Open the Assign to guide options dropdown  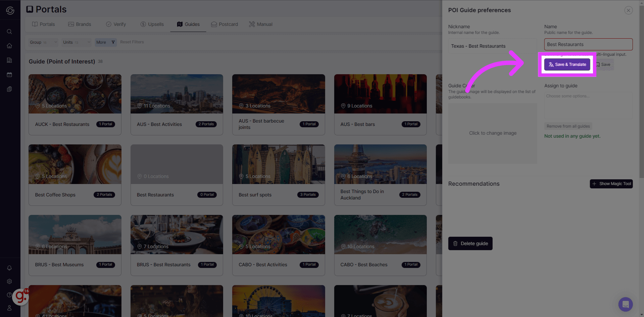[x=588, y=105]
